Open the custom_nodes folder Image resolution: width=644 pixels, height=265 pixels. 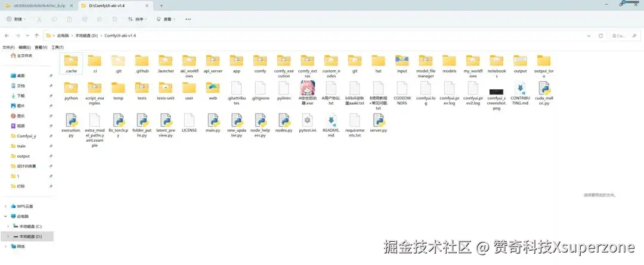(330, 66)
